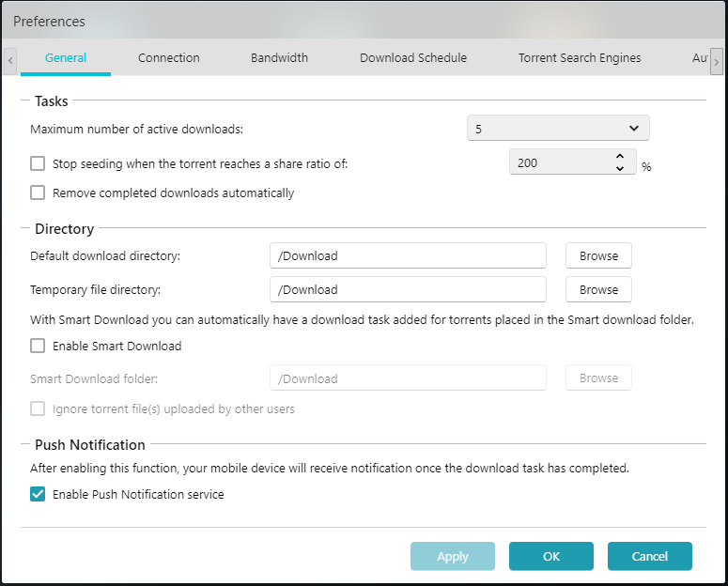Click the Smart Download folder field
The height and width of the screenshot is (586, 728).
click(408, 378)
